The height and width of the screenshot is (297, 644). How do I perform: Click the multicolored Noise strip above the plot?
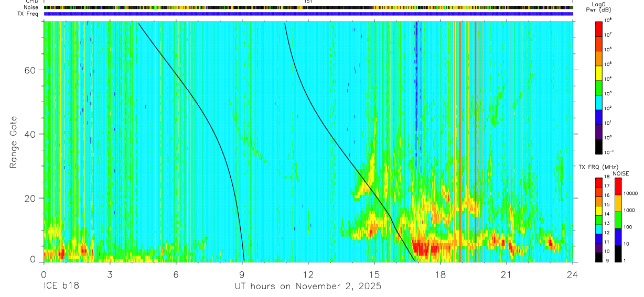308,7
